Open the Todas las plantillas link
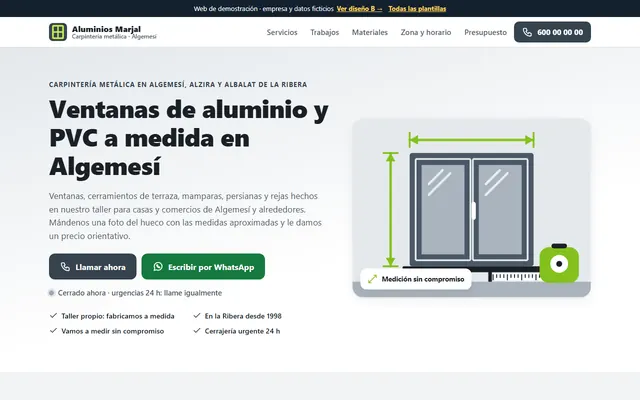Image resolution: width=640 pixels, height=400 pixels. (x=417, y=9)
